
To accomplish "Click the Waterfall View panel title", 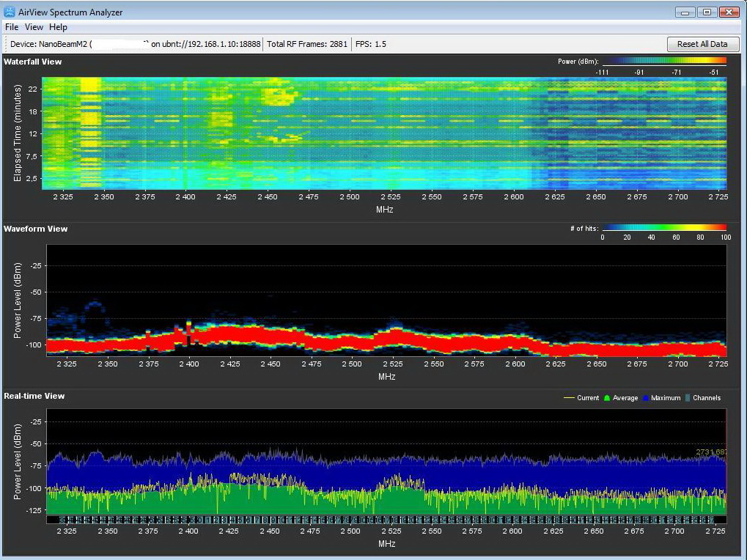I will tap(33, 62).
